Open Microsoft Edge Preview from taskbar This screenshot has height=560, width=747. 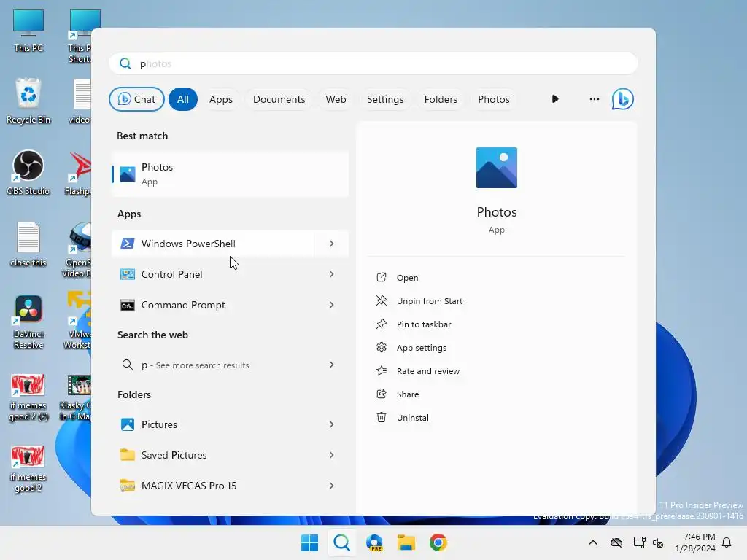pos(374,542)
